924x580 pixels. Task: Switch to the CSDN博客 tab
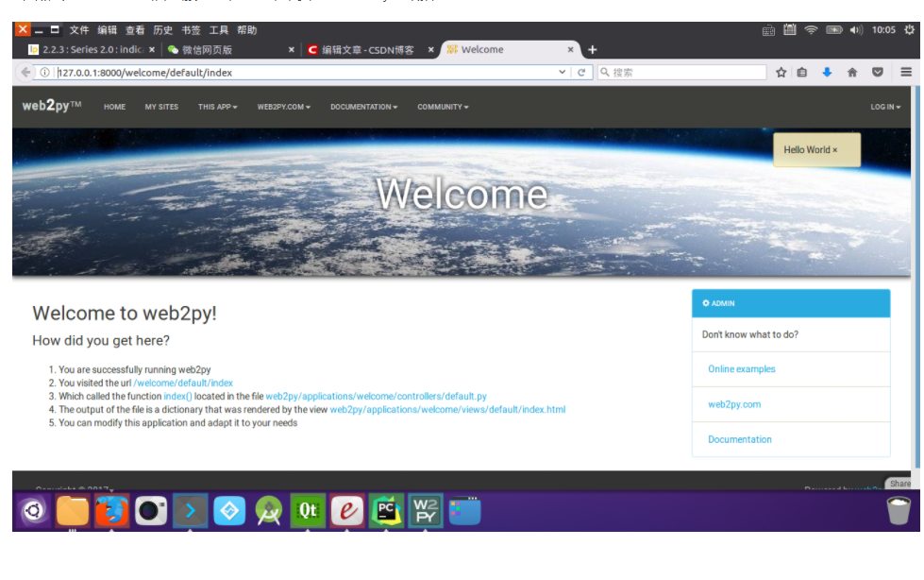pos(368,49)
